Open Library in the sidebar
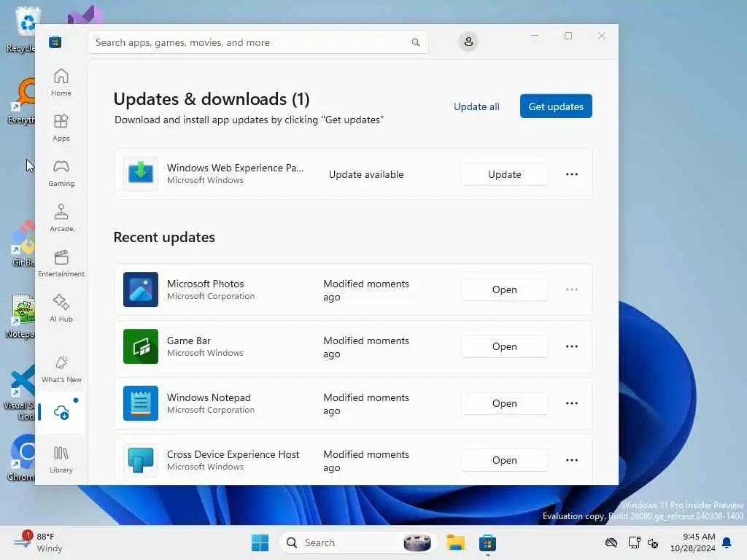747x560 pixels. [x=61, y=459]
